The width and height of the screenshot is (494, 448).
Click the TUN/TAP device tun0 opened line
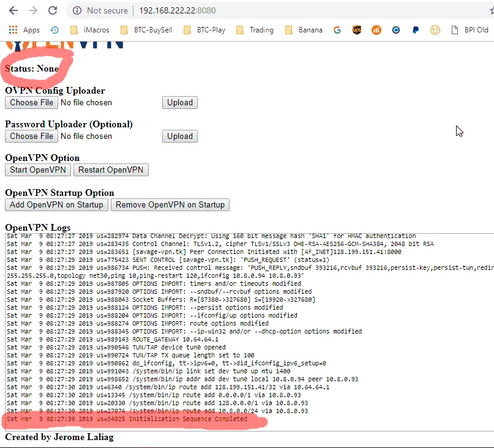click(x=116, y=347)
